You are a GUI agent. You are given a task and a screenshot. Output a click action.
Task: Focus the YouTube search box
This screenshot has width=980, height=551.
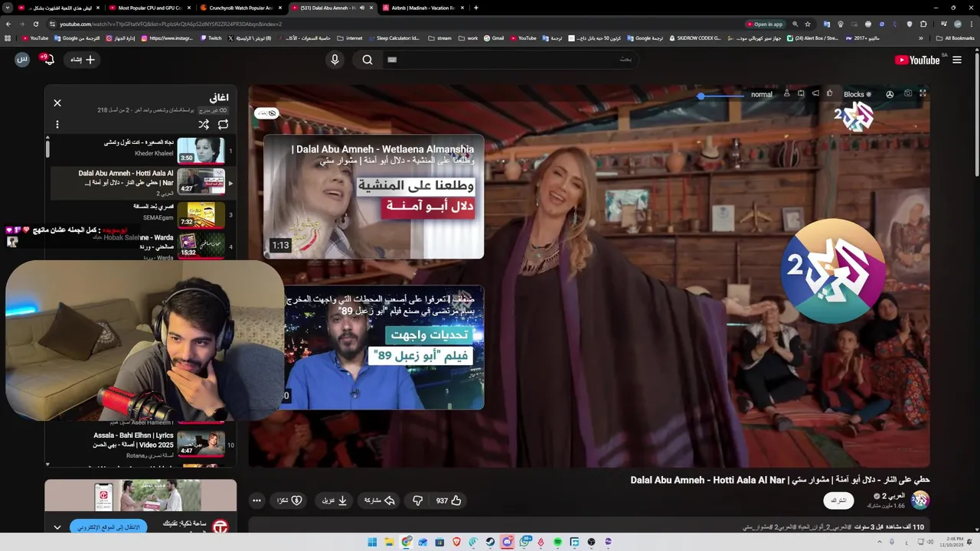pyautogui.click(x=509, y=60)
